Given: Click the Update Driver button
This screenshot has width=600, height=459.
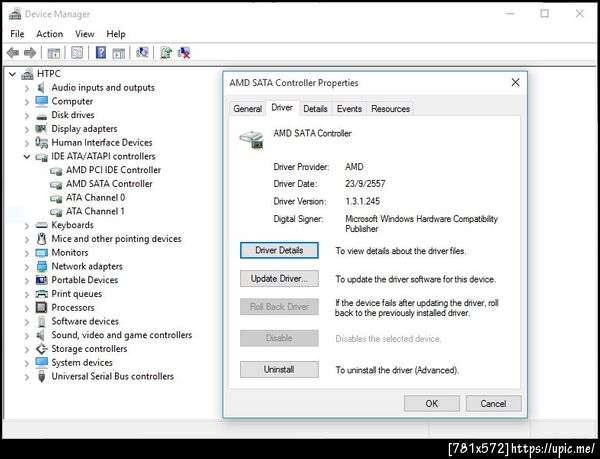Looking at the screenshot, I should pos(279,279).
